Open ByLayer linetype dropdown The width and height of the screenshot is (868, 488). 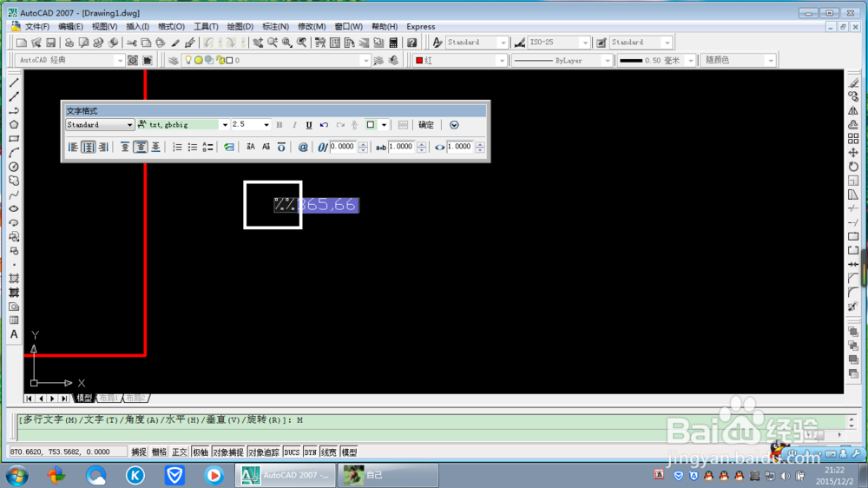608,61
